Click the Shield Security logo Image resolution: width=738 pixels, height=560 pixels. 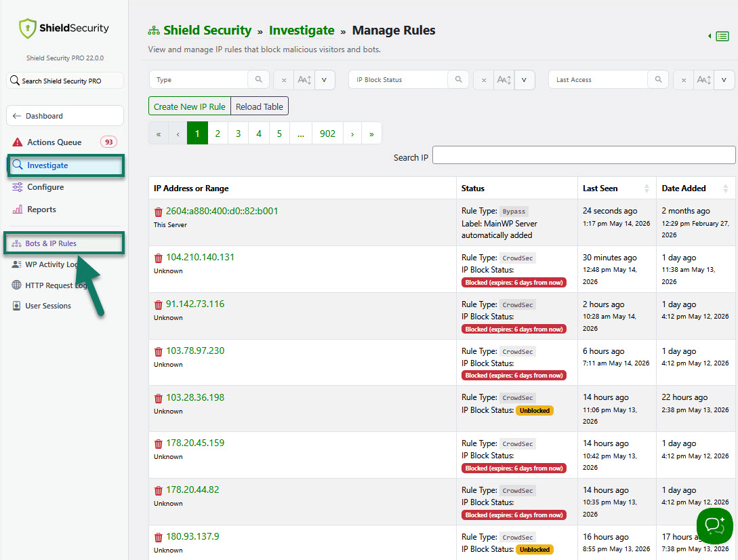tap(64, 28)
